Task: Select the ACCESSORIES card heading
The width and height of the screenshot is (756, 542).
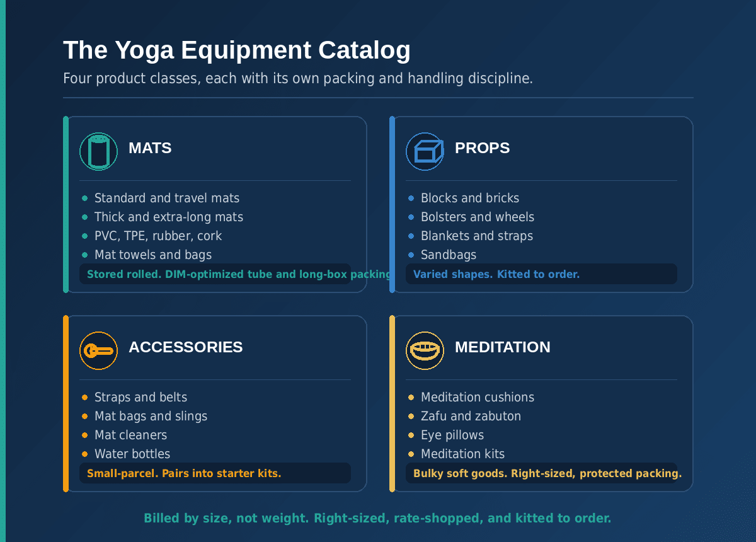Action: (x=185, y=347)
